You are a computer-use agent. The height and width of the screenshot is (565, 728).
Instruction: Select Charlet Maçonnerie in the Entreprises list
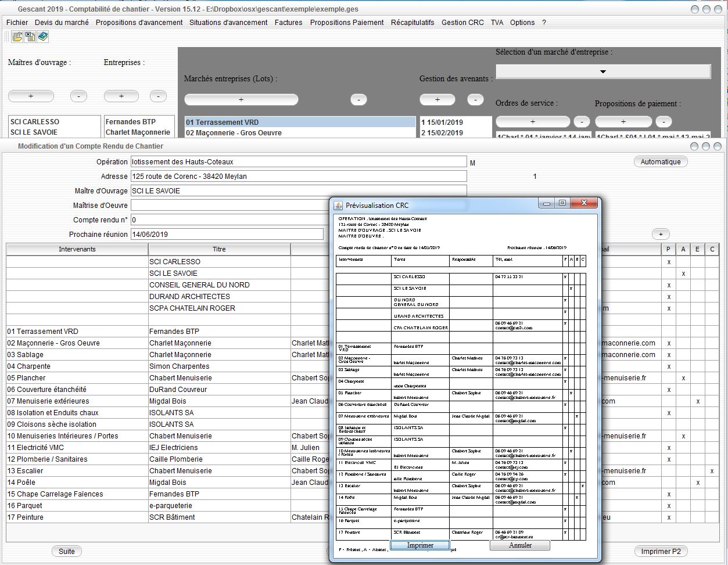[x=138, y=132]
